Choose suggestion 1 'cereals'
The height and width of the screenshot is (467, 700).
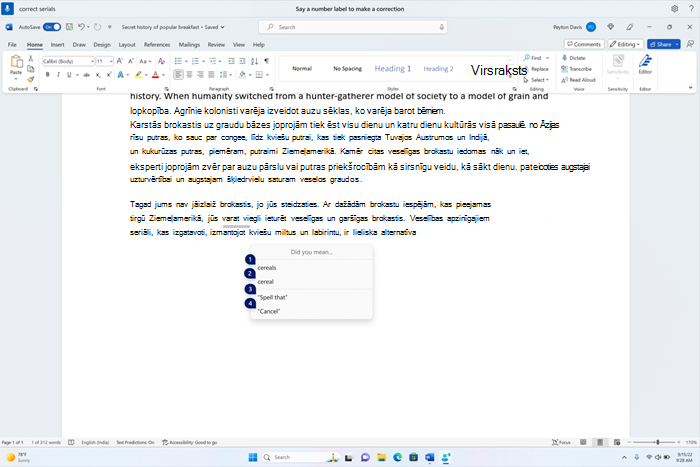coord(311,267)
